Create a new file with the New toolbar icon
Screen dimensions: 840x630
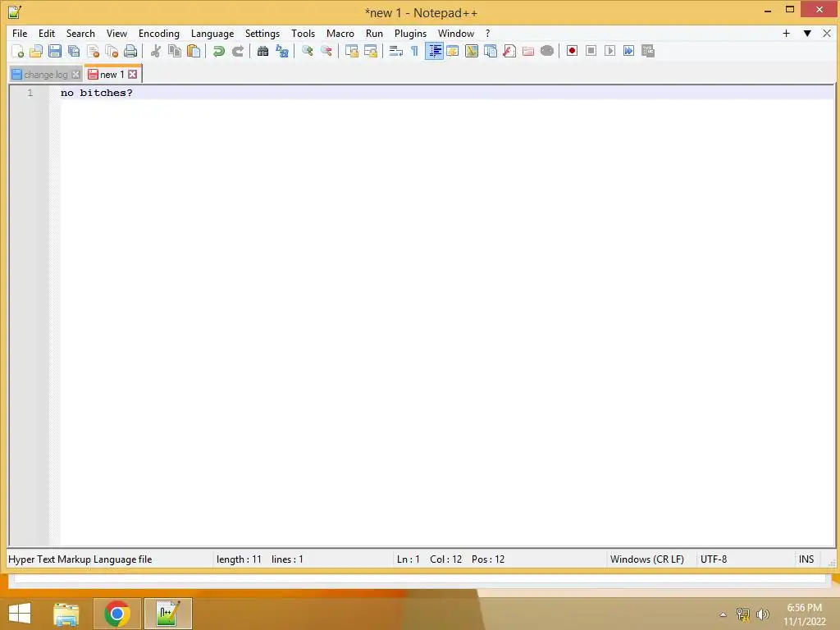click(x=18, y=51)
